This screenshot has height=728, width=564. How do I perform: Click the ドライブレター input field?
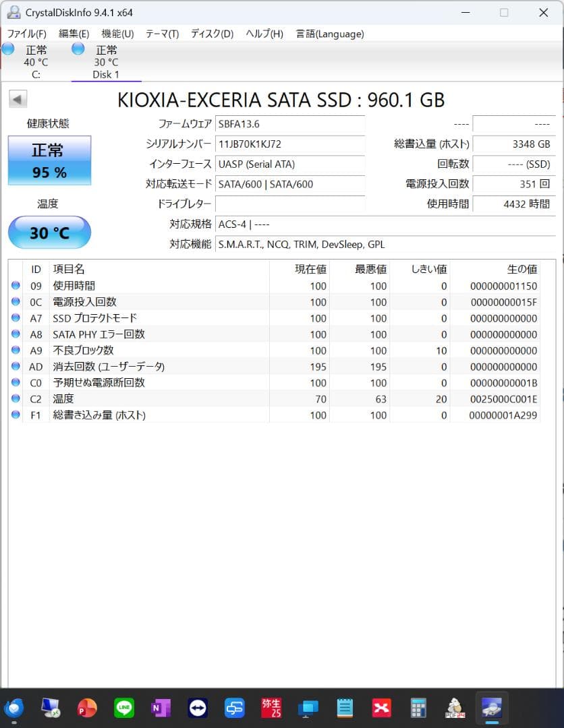(x=290, y=204)
